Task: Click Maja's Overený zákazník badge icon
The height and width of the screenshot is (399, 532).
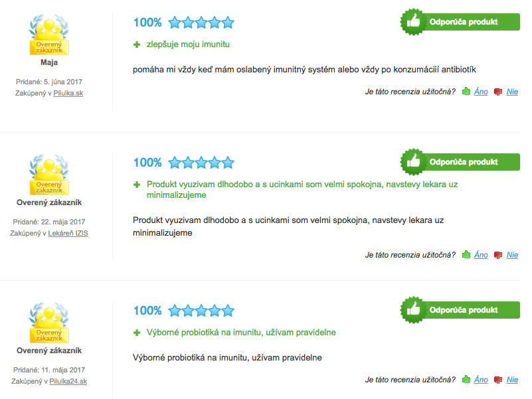Action: point(49,35)
